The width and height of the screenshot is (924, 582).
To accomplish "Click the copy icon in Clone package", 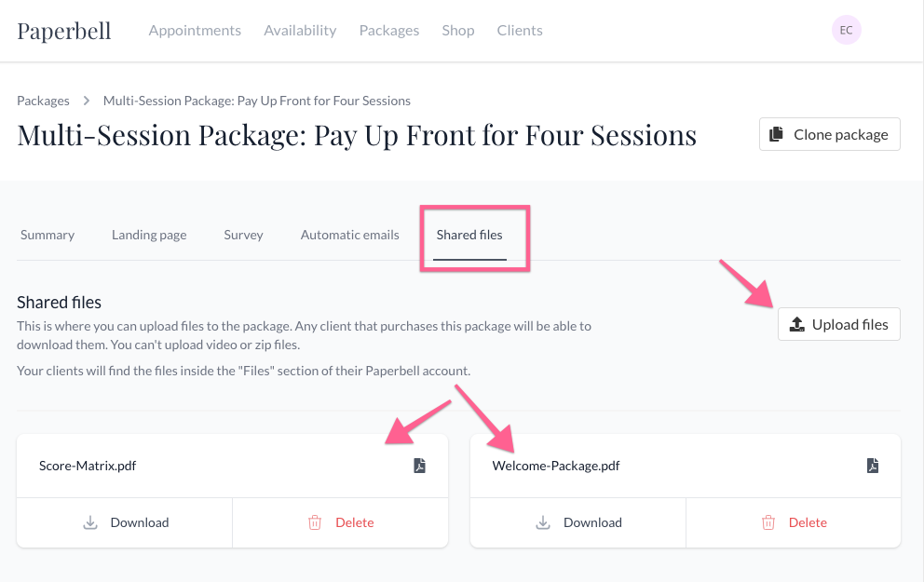I will click(777, 134).
